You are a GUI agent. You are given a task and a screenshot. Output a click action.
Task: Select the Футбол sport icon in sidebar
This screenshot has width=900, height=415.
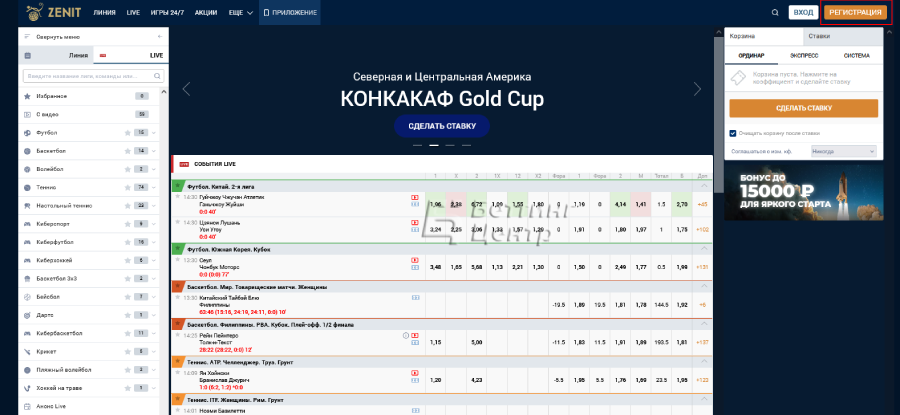(x=27, y=133)
